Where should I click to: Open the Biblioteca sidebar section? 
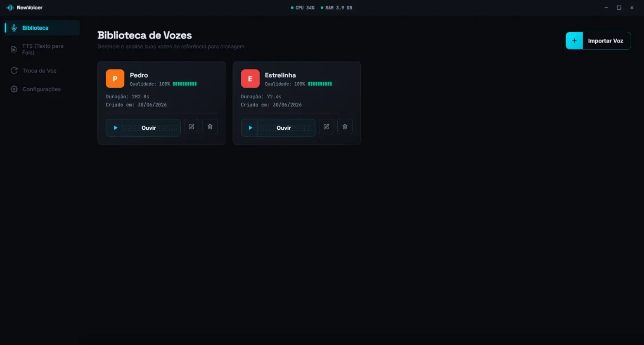coord(42,28)
